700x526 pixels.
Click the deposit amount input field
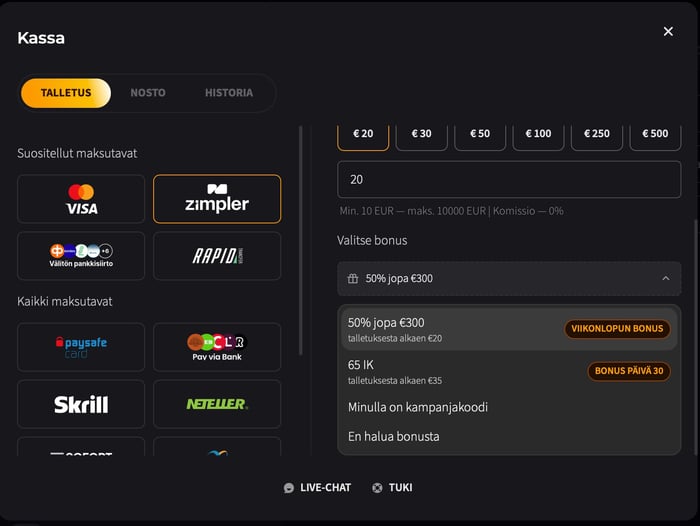pos(509,180)
